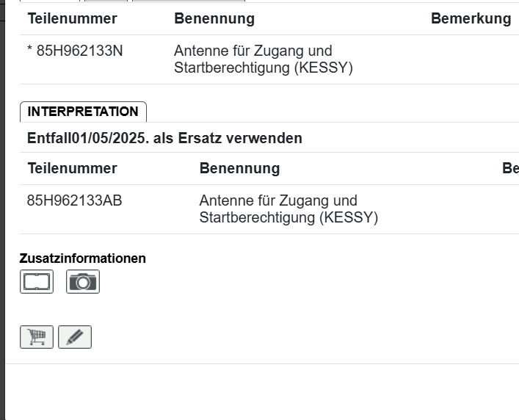The height and width of the screenshot is (420, 519).
Task: Click the camera photo icon
Action: [x=83, y=282]
